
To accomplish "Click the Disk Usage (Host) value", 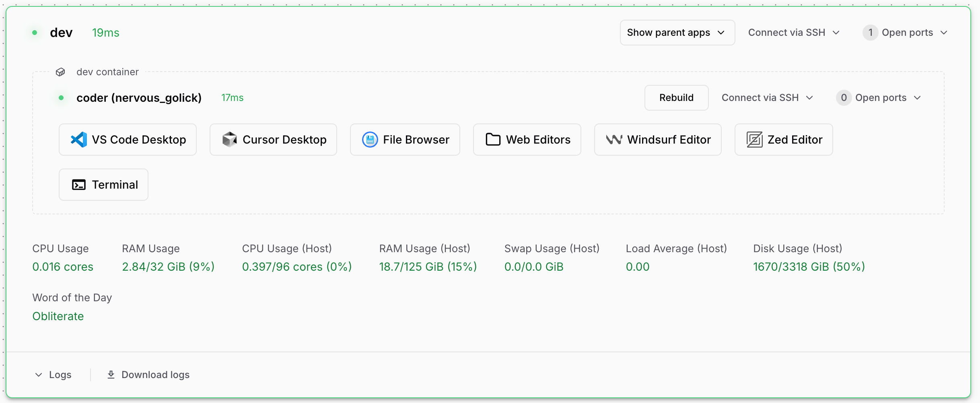I will [809, 267].
